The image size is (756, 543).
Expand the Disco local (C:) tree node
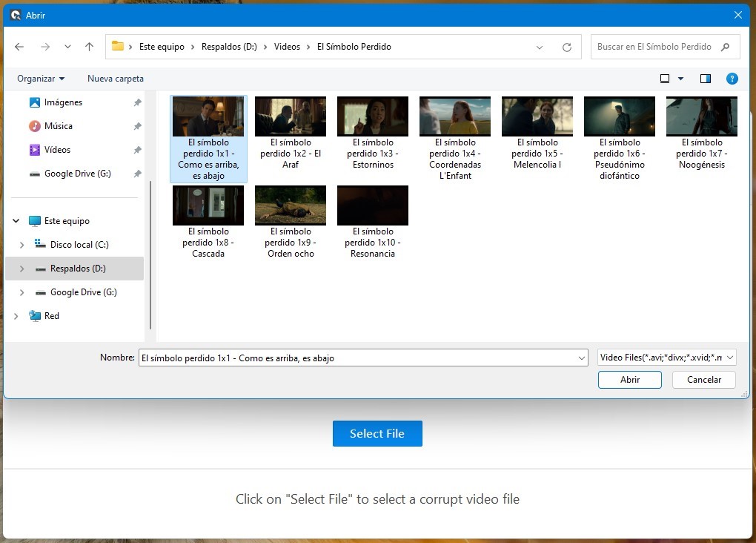tap(21, 245)
